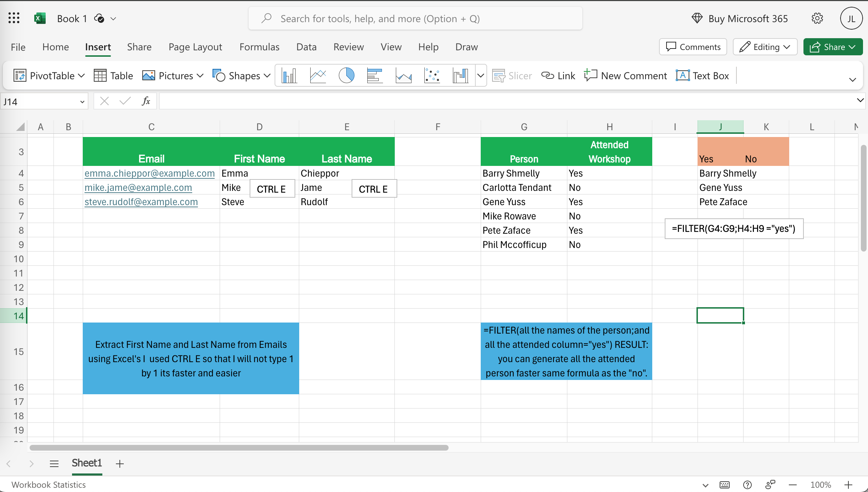
Task: Click the horizontal scrollbar at bottom
Action: (239, 448)
